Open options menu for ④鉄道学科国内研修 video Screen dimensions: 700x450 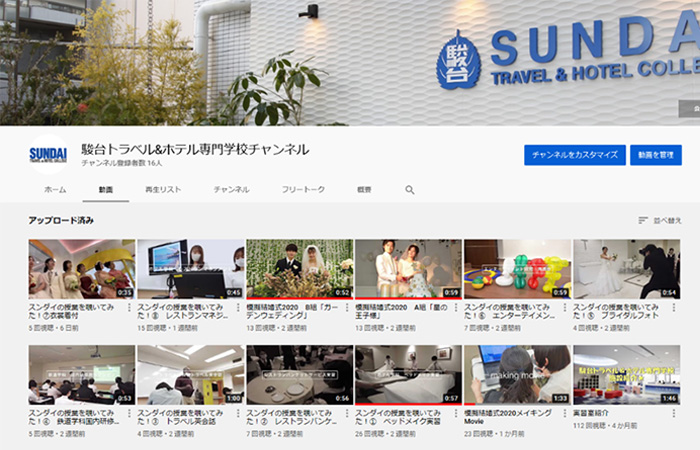coord(129,413)
